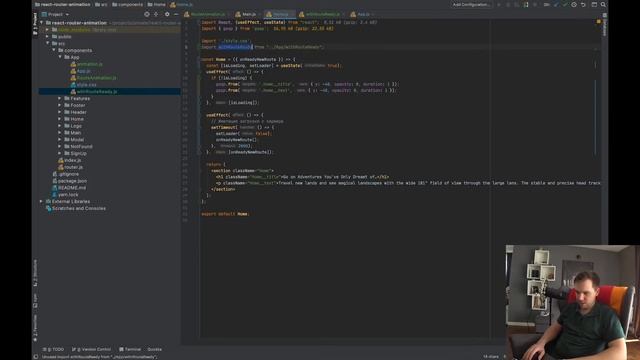640x360 pixels.
Task: Expand the public folder
Action: [x=47, y=36]
